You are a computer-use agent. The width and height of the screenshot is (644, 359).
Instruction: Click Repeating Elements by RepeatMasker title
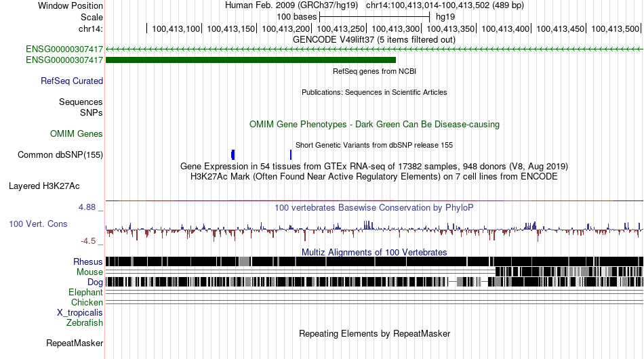tap(374, 333)
